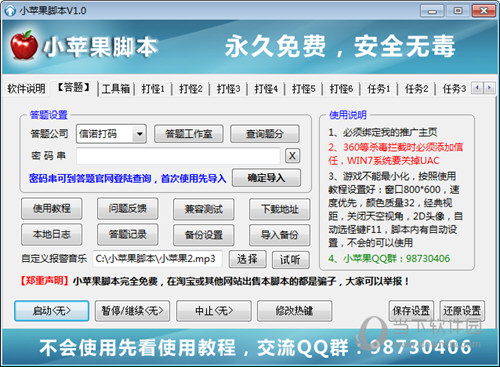This screenshot has height=367, width=500.
Task: Click the 中止<无> button
Action: 214,311
